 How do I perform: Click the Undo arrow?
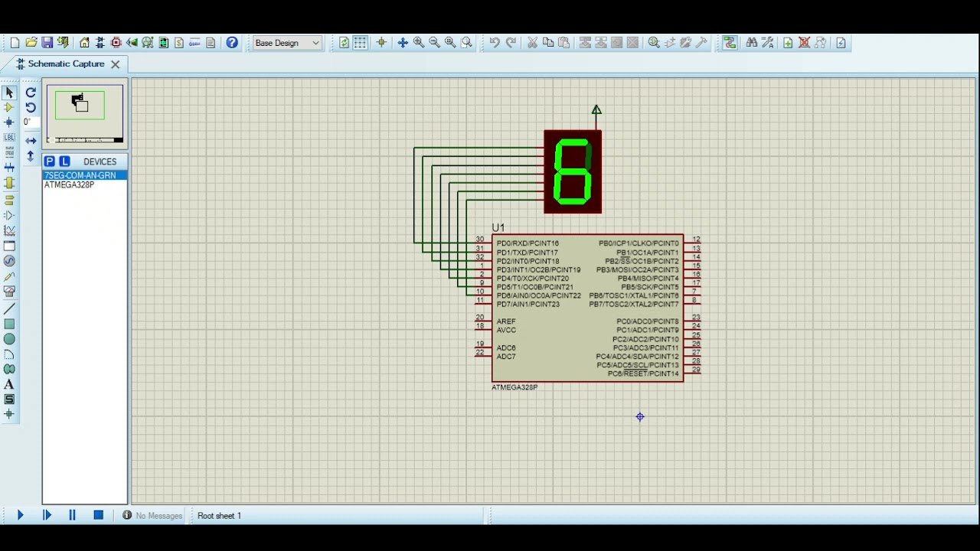point(495,43)
